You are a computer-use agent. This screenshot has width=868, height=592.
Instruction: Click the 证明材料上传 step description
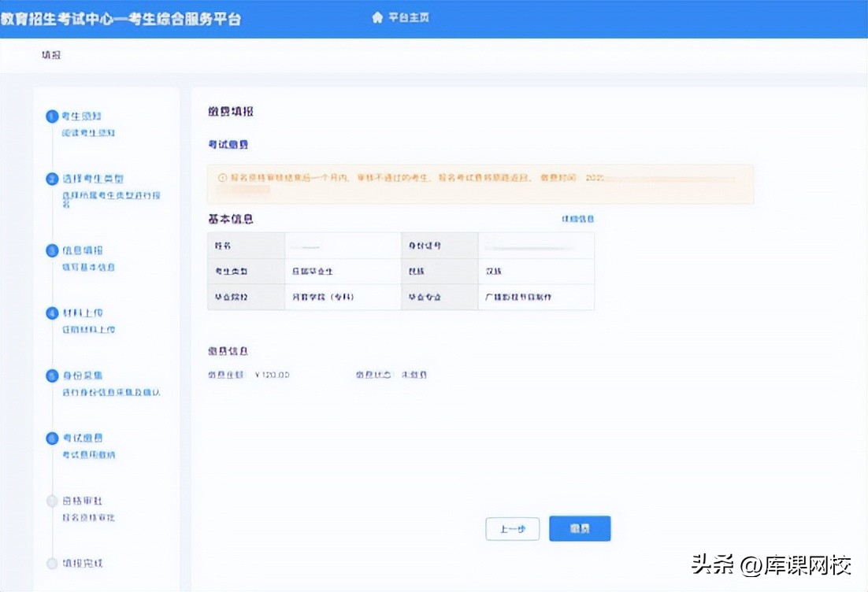click(88, 330)
